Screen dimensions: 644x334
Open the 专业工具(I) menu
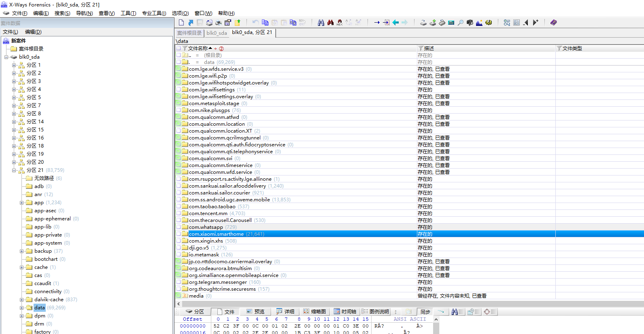(154, 13)
